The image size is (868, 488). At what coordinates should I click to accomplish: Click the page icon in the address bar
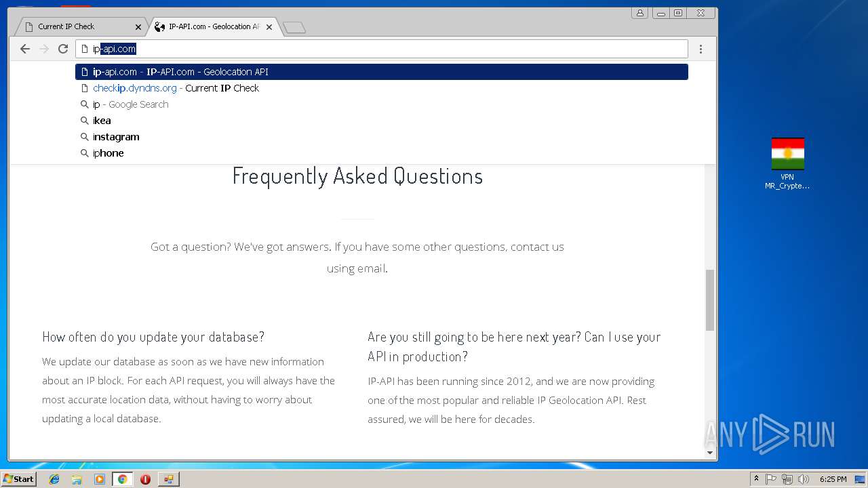85,49
